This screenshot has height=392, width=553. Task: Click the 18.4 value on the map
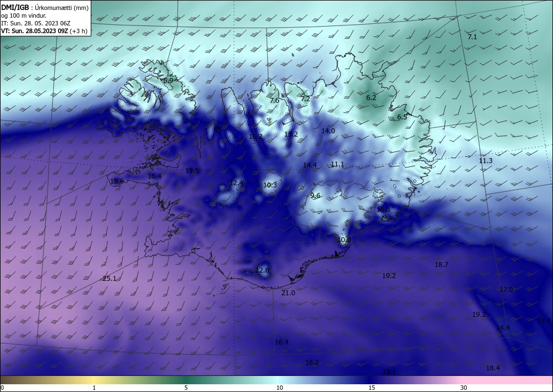(x=493, y=368)
